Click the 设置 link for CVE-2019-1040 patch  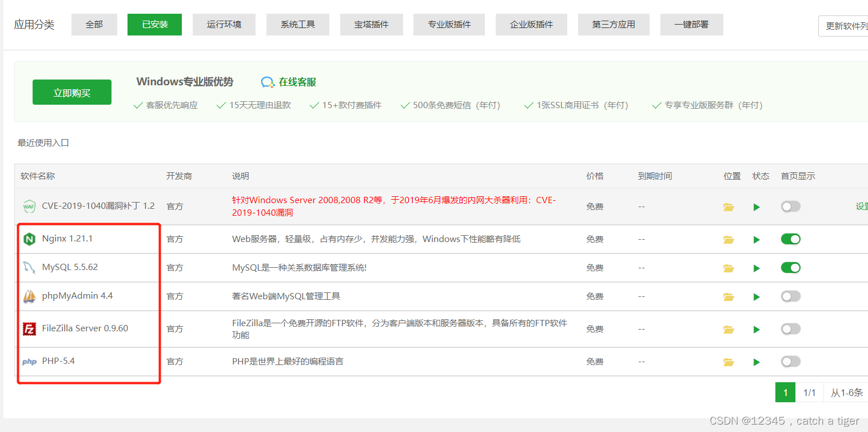click(862, 207)
